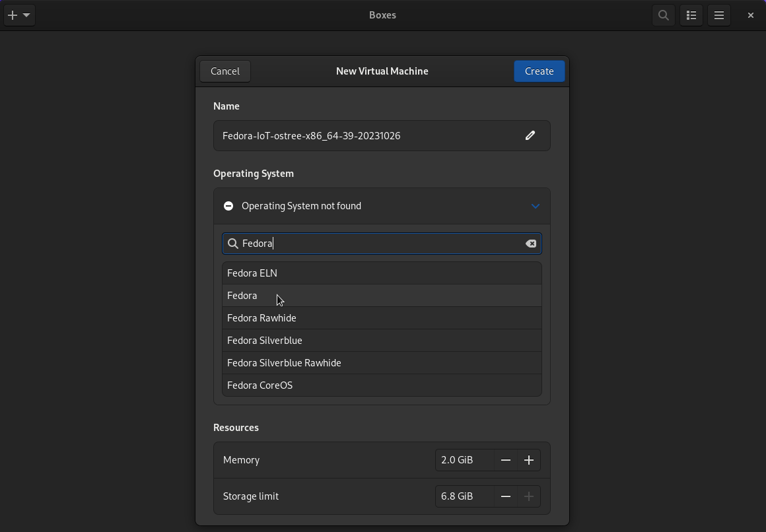Screen dimensions: 766x532
Task: Select Fedora Silverblue from the list
Action: click(x=265, y=340)
